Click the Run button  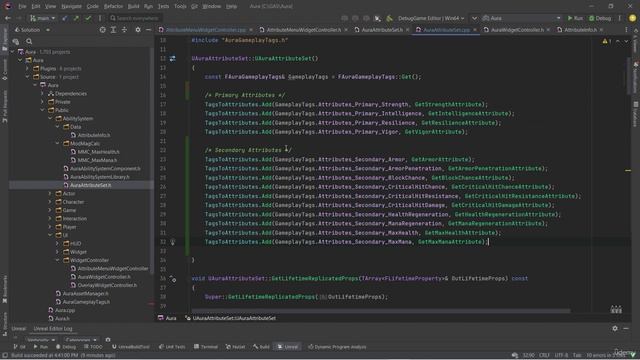tap(575, 18)
